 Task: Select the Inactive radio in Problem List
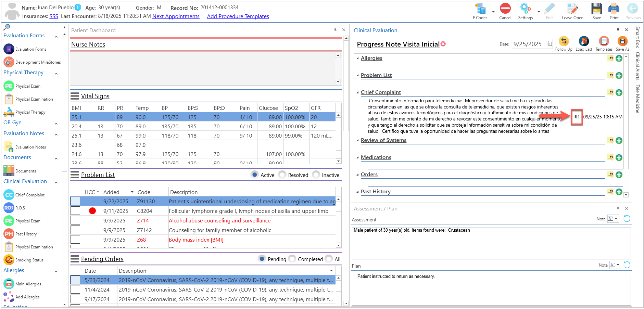(316, 175)
